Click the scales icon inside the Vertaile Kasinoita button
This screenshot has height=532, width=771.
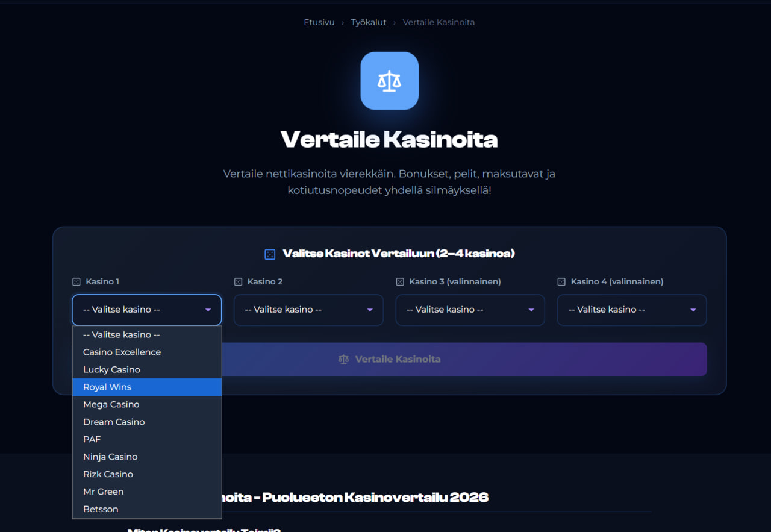coord(343,358)
